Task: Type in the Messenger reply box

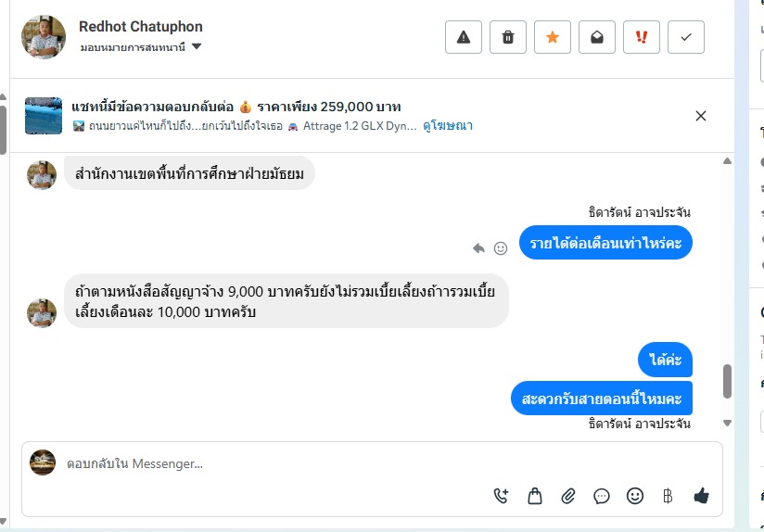Action: coord(278,463)
